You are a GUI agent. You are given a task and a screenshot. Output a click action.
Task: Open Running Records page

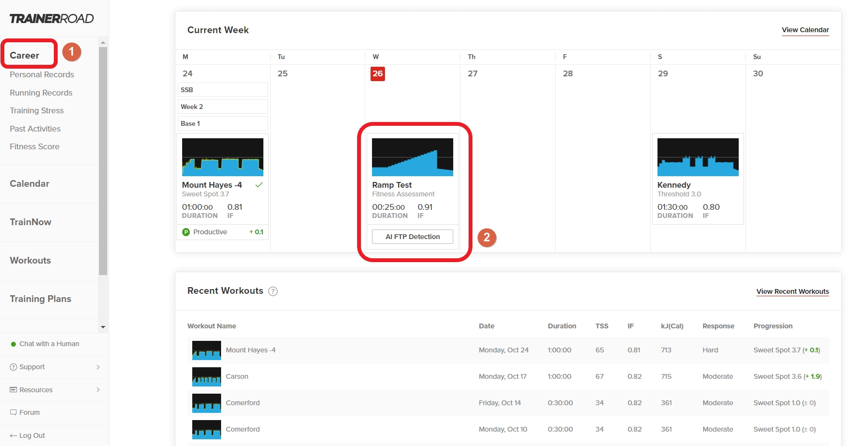click(x=41, y=93)
